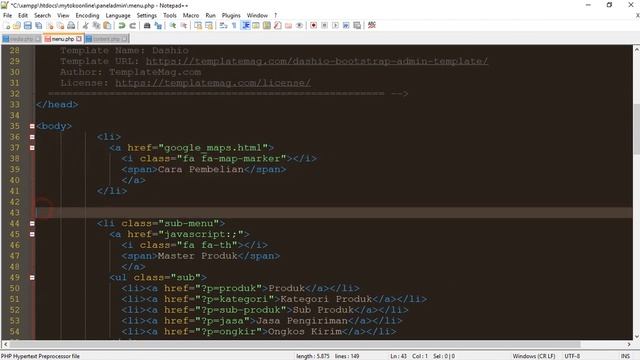Toggle synchronize horizontal scrolling
The image size is (640, 360).
209,25
